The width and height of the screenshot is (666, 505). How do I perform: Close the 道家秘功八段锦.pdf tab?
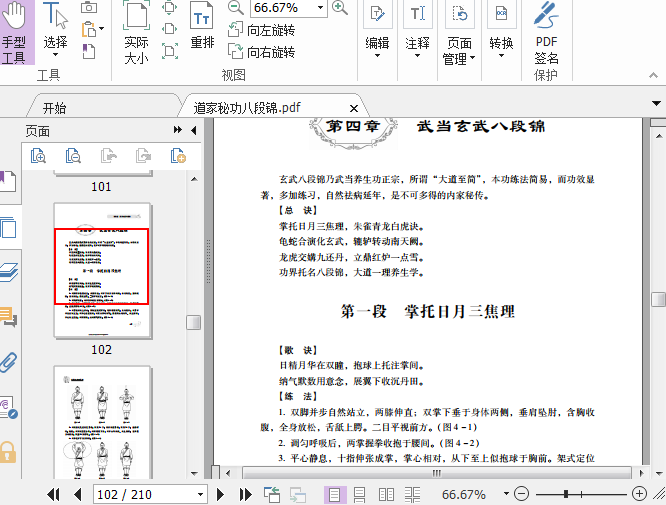[353, 109]
